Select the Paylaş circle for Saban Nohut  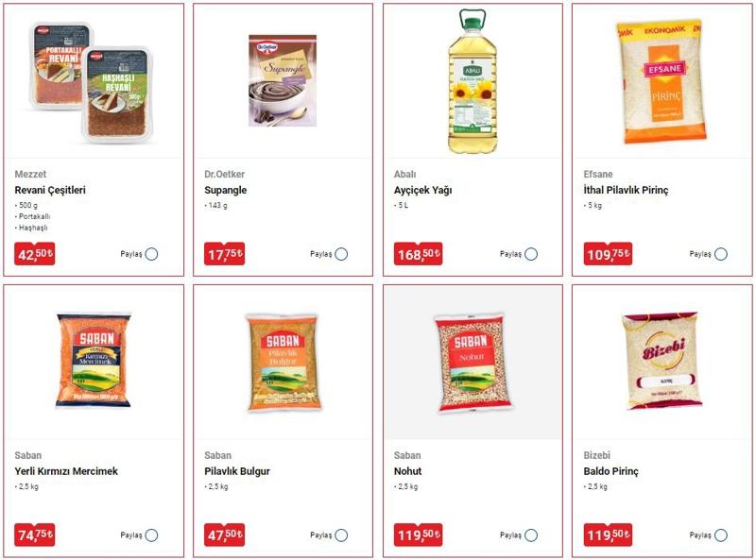click(531, 535)
